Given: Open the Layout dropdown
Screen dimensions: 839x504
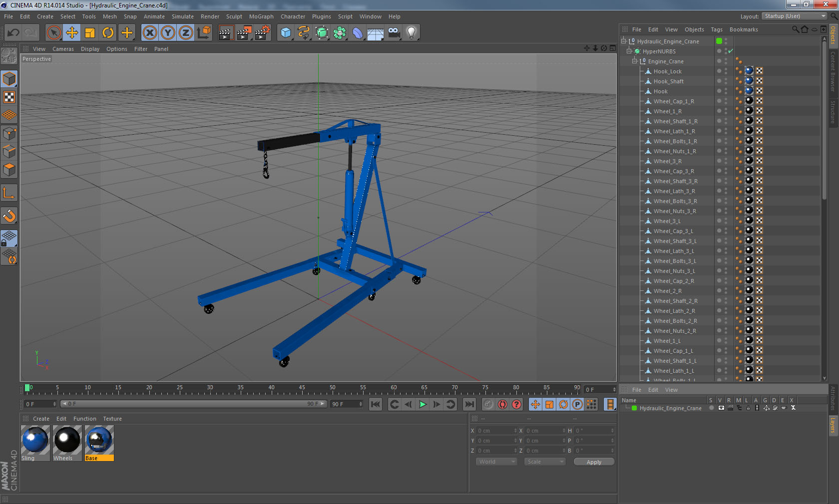Looking at the screenshot, I should pyautogui.click(x=795, y=16).
